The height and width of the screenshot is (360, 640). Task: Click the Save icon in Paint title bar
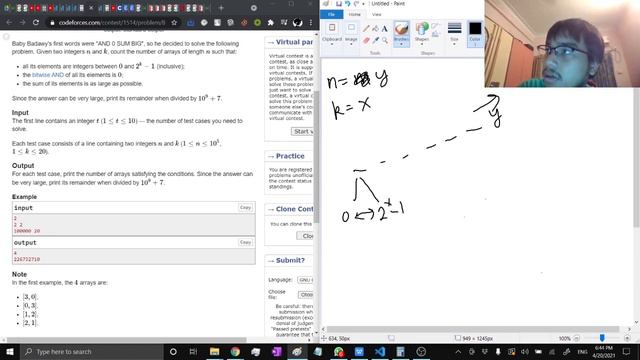[x=338, y=4]
